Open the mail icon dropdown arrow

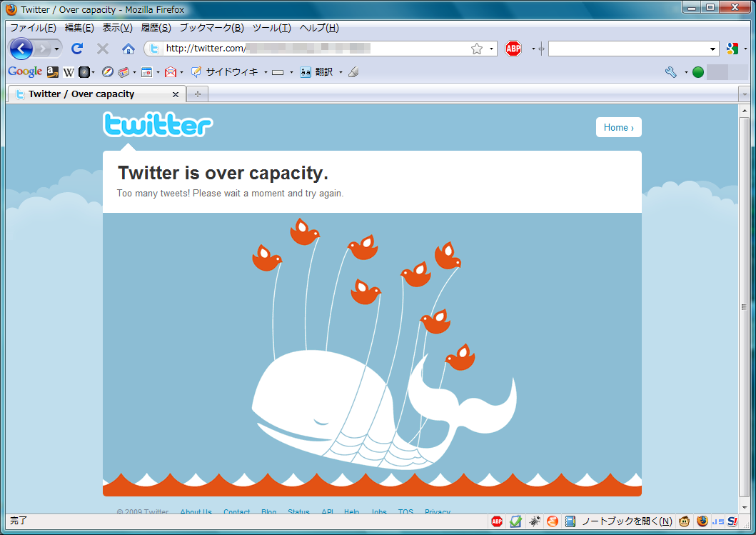pyautogui.click(x=182, y=72)
